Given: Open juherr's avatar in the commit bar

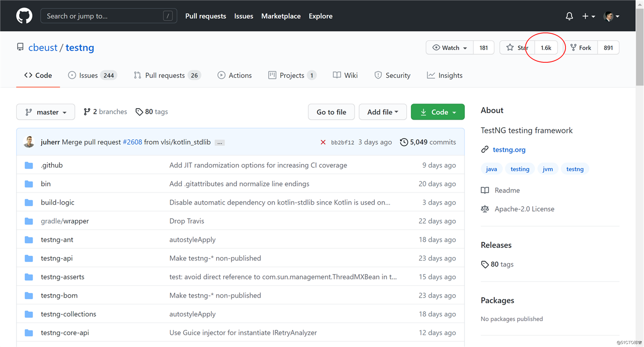Looking at the screenshot, I should (x=29, y=142).
